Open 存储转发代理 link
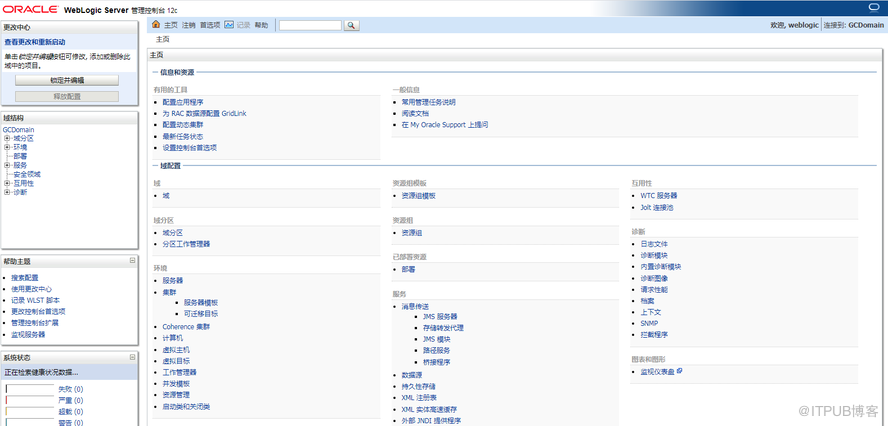 coord(443,328)
